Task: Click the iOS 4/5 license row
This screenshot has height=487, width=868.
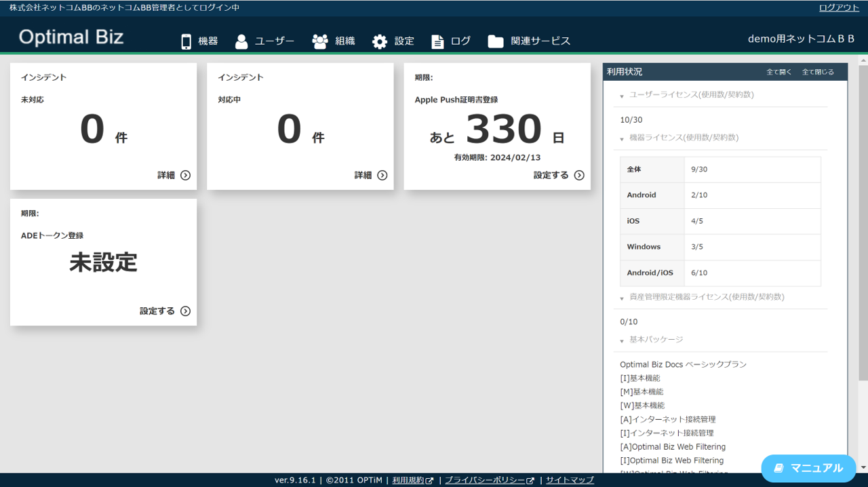Action: click(720, 221)
